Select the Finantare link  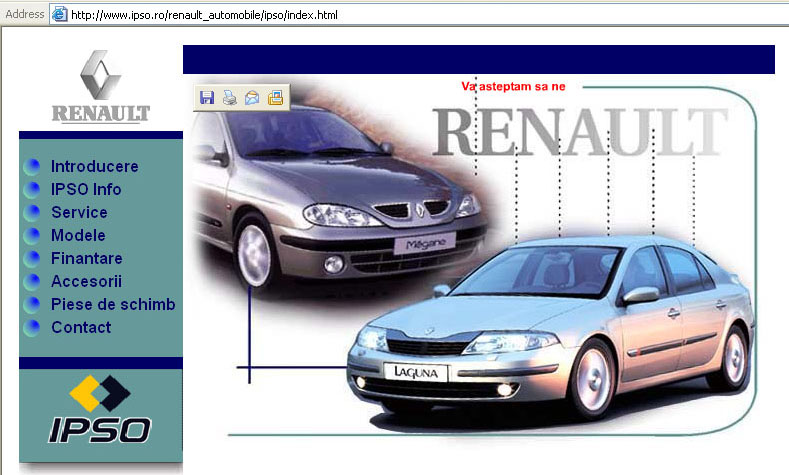coord(87,259)
